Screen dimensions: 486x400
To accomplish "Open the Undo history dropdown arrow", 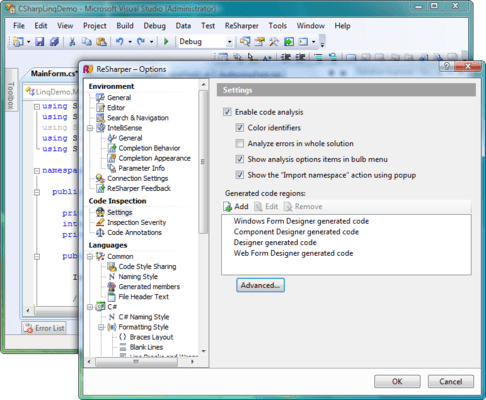I will (x=130, y=42).
